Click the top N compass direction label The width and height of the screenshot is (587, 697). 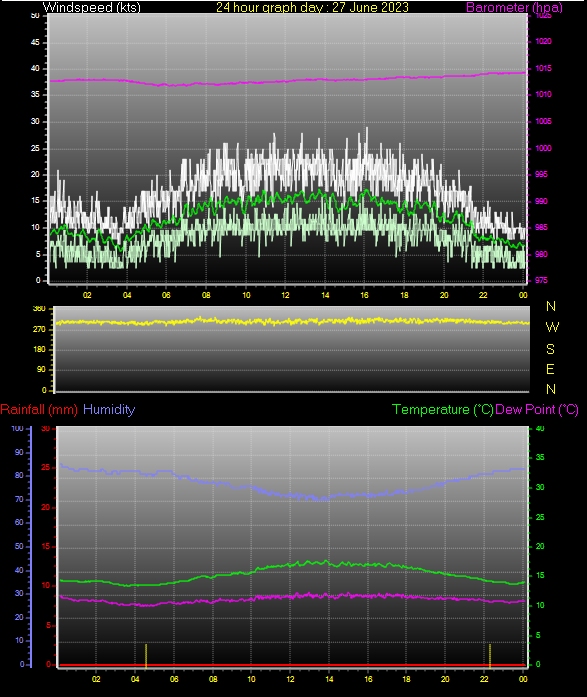click(551, 306)
